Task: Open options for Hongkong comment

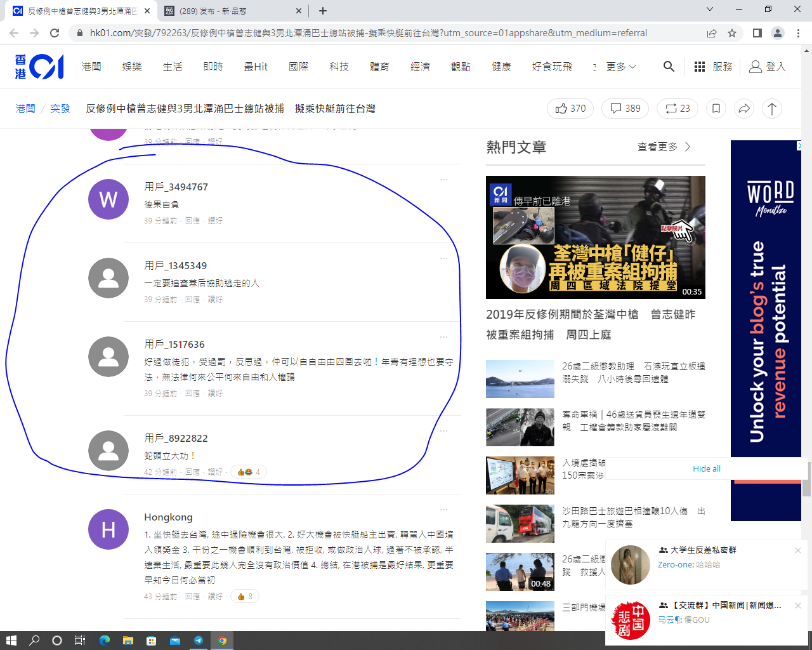Action: [x=444, y=510]
